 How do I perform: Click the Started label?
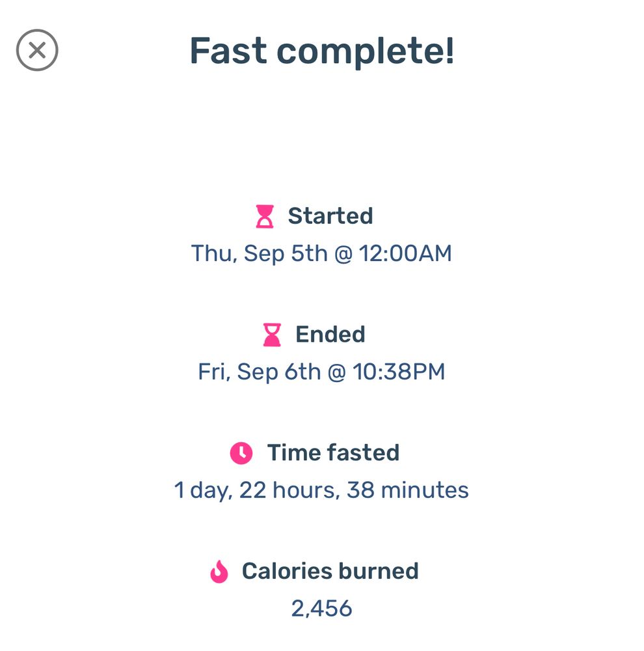click(330, 216)
